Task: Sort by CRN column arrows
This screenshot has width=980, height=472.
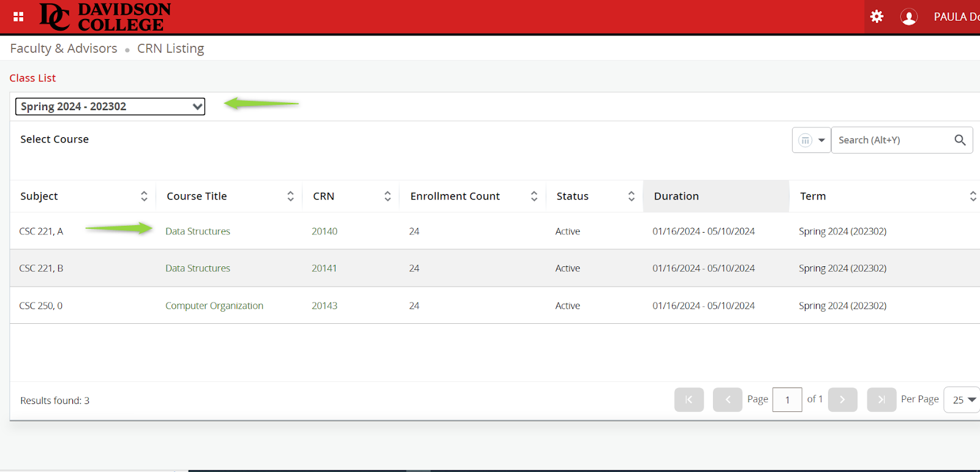Action: pyautogui.click(x=388, y=196)
